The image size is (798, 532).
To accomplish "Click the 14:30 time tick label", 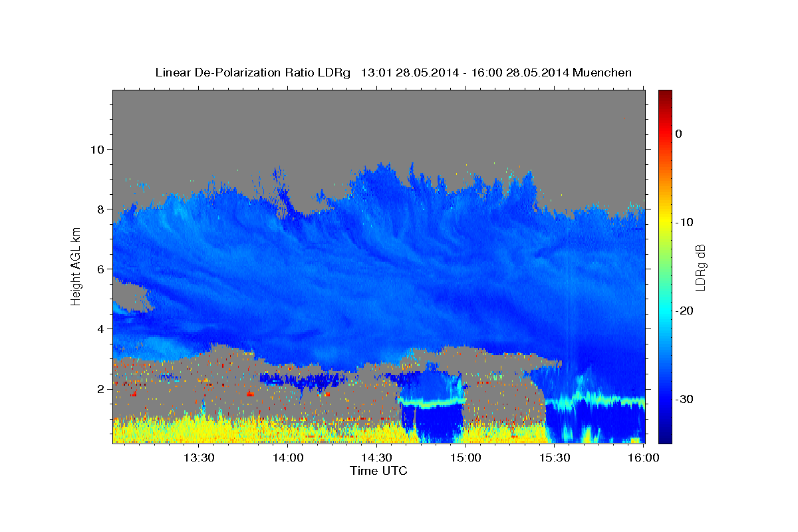I will coord(376,458).
